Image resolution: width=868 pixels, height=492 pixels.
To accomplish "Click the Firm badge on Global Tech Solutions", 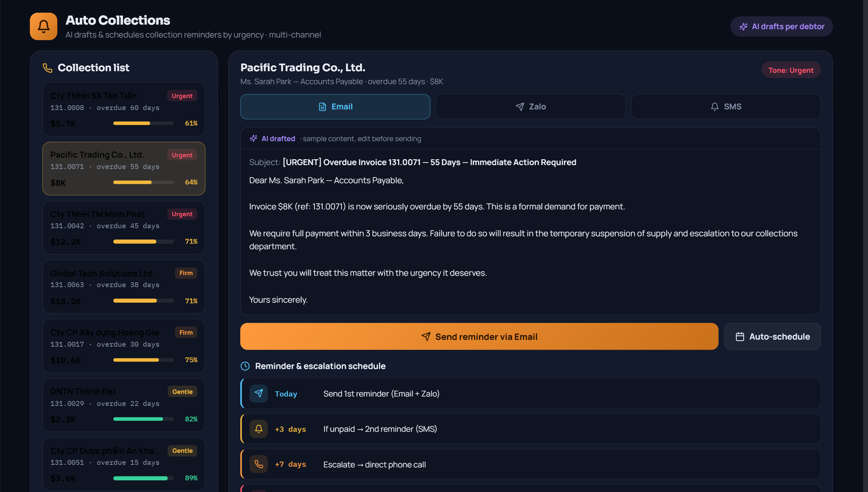I will coord(186,273).
